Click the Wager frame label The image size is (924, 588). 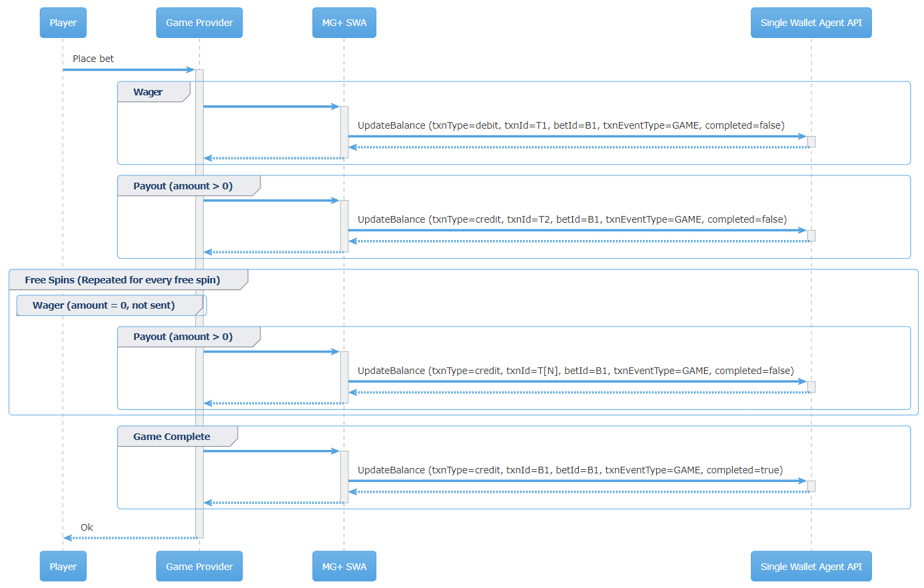click(148, 92)
